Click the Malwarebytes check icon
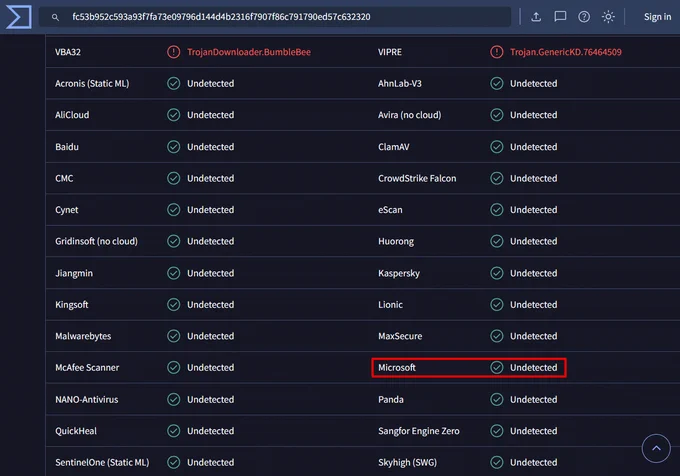680x476 pixels. (x=173, y=336)
